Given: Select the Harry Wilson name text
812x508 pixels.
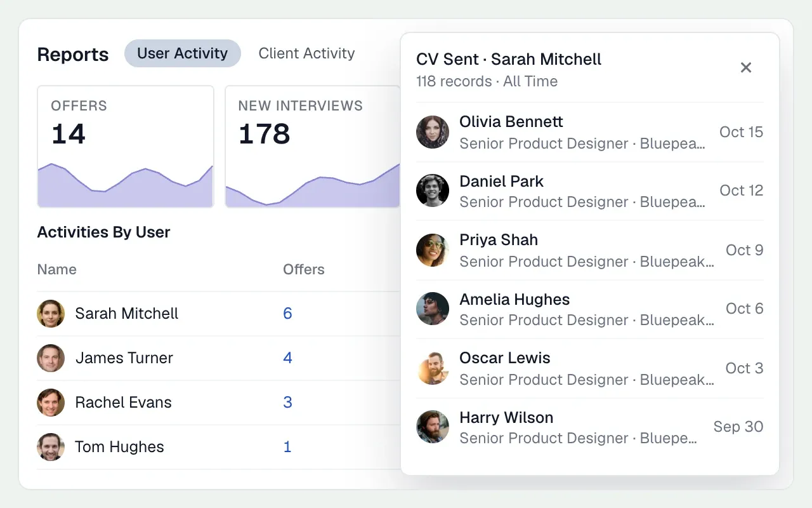Looking at the screenshot, I should point(506,417).
